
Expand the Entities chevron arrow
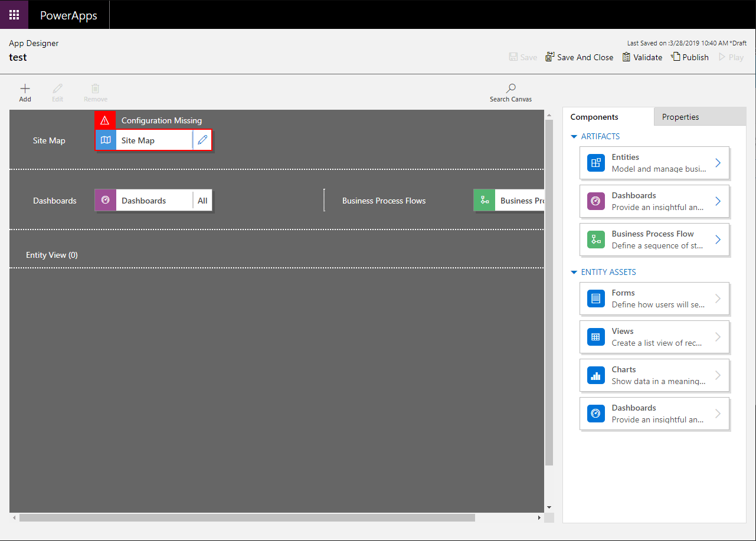point(718,163)
